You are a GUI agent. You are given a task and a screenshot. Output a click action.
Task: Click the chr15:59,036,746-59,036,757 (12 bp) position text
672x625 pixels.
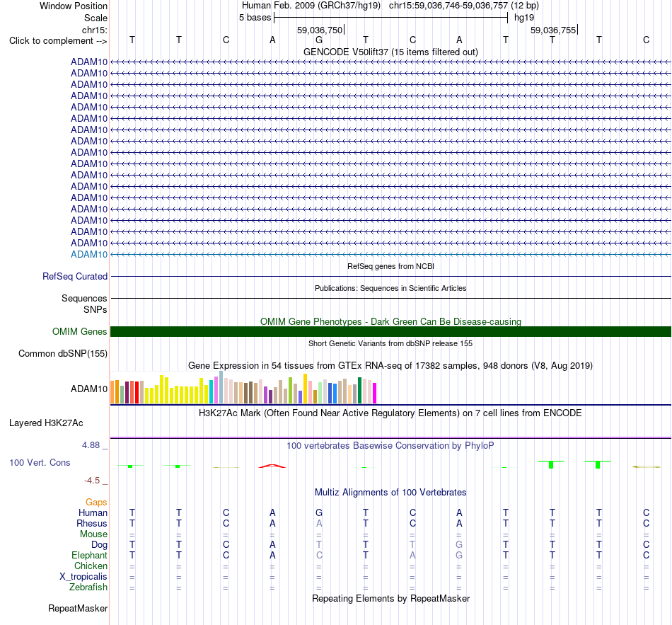point(464,6)
